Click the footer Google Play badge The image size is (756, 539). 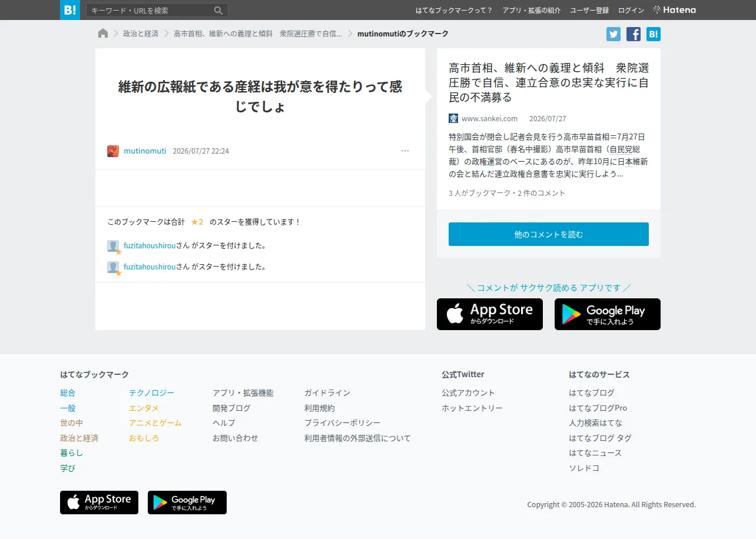[x=187, y=503]
